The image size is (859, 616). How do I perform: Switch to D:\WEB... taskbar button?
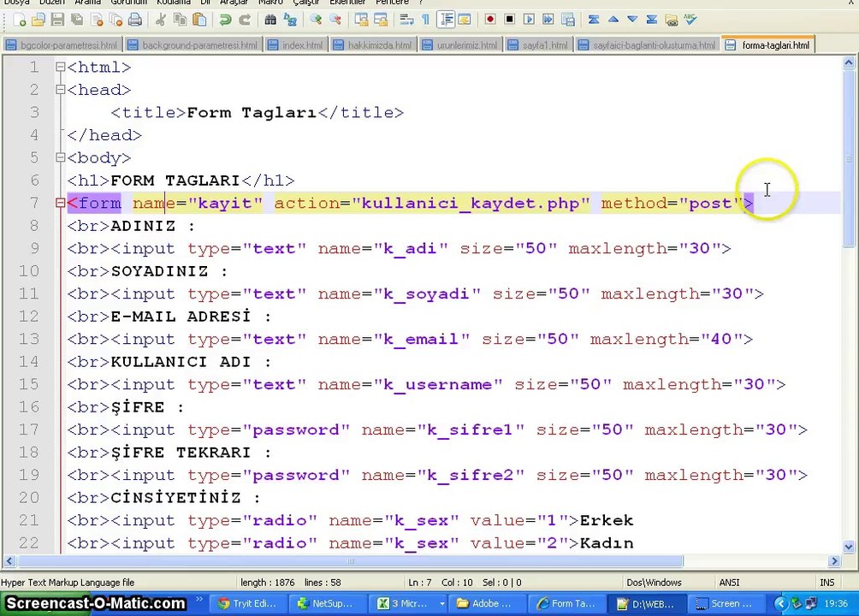click(x=647, y=603)
